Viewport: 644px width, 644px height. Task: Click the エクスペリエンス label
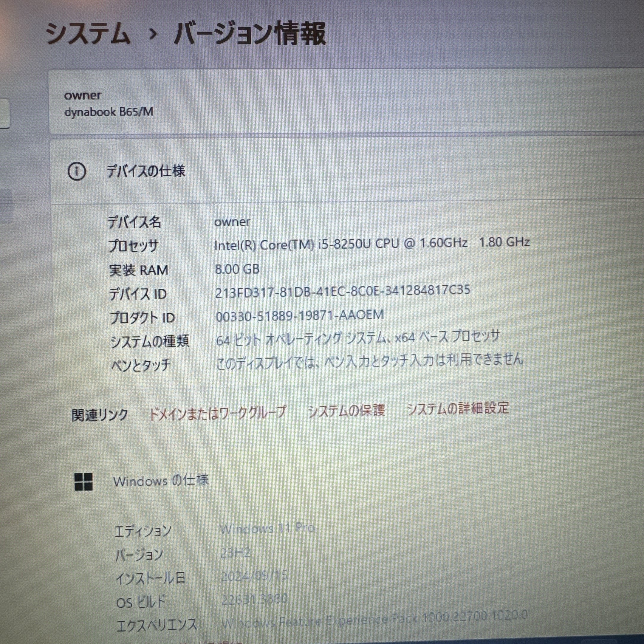click(x=157, y=625)
